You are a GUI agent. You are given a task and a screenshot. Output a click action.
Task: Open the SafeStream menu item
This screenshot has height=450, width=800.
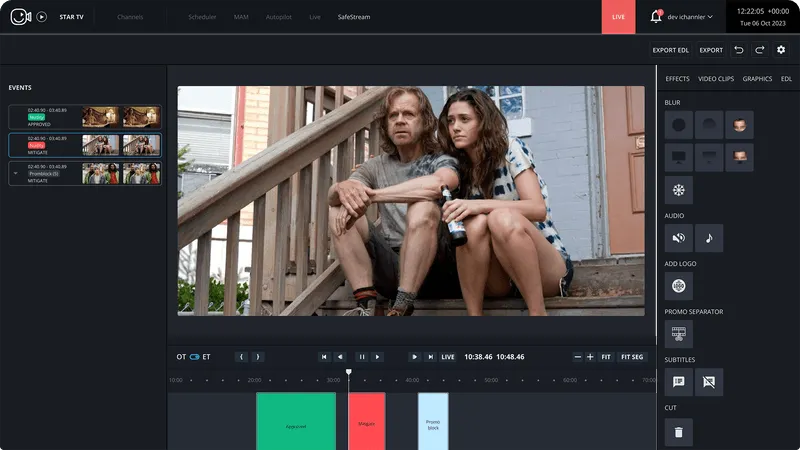(354, 17)
